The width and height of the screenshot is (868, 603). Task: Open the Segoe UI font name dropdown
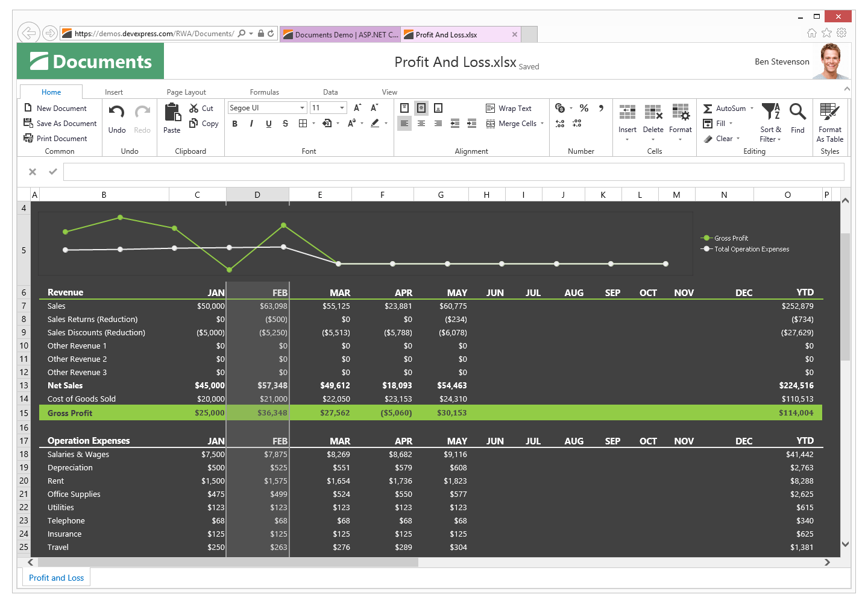coord(302,108)
